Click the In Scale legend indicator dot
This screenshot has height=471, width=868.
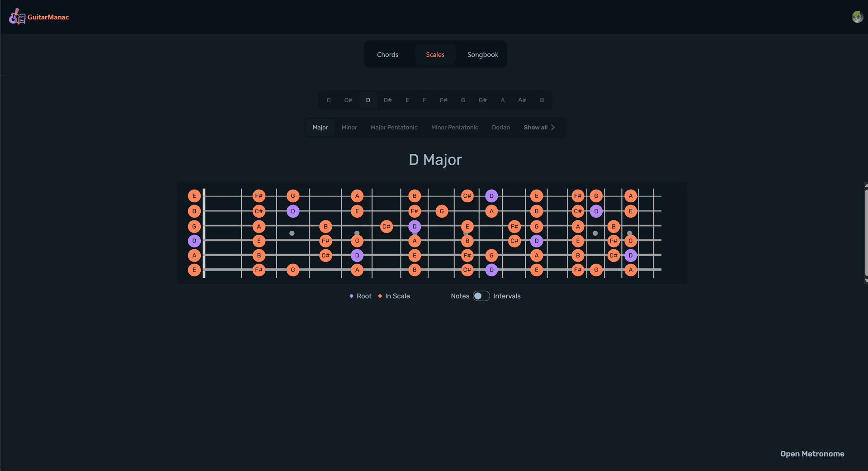pyautogui.click(x=381, y=296)
